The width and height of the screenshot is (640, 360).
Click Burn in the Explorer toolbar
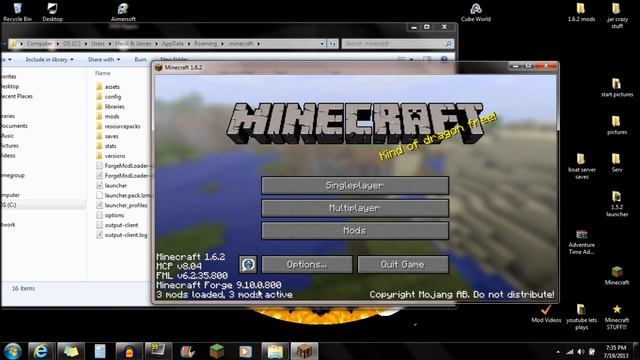click(x=140, y=60)
